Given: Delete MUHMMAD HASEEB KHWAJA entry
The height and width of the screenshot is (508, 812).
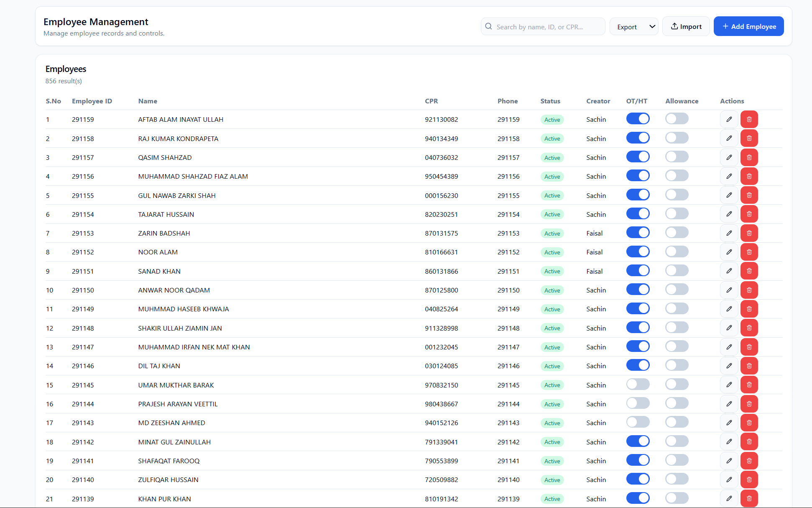Looking at the screenshot, I should click(749, 309).
